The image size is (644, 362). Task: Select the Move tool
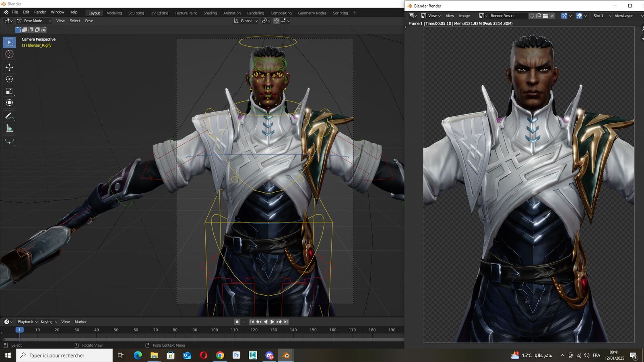[x=9, y=68]
